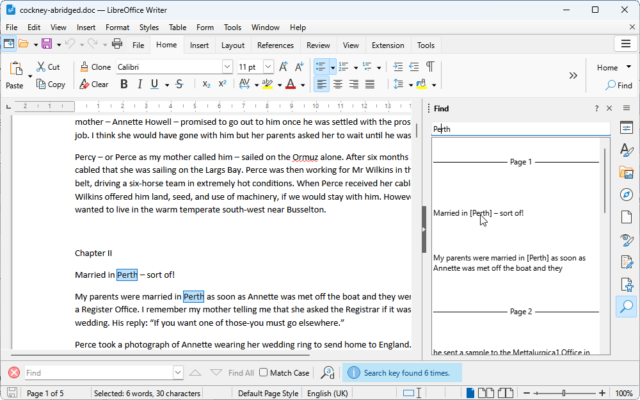
Task: Open Find and Replace dialog icon
Action: (x=327, y=372)
